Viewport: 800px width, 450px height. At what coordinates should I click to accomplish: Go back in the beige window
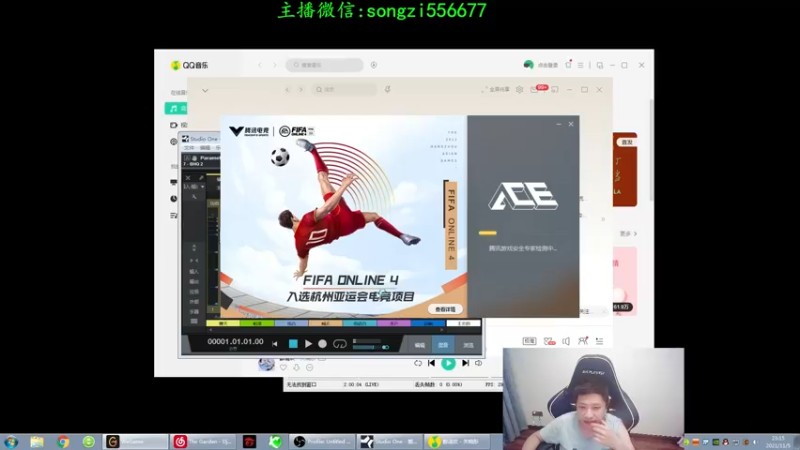[x=287, y=89]
